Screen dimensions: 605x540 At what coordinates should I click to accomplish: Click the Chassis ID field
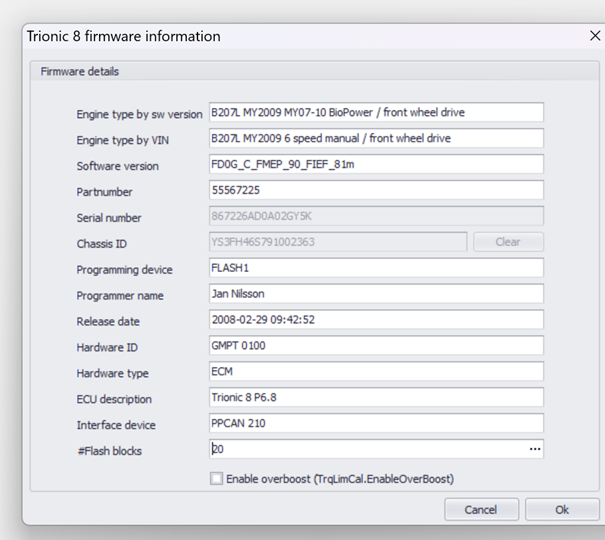337,242
